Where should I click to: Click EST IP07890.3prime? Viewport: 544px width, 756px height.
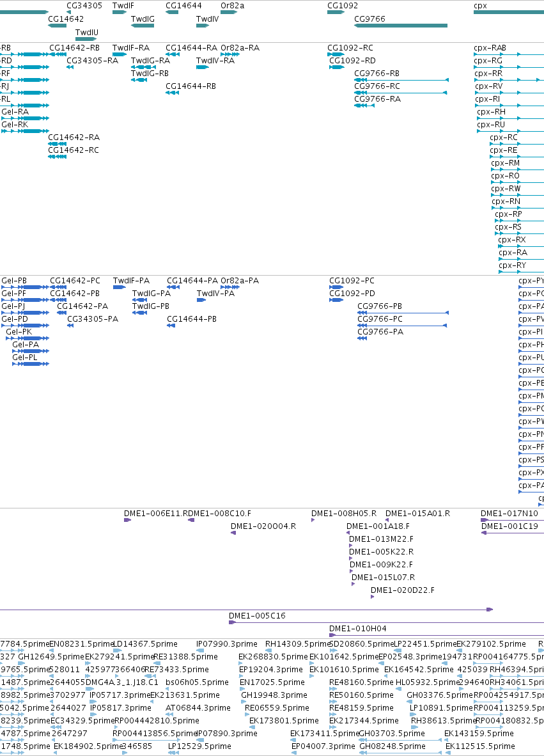pos(226,734)
